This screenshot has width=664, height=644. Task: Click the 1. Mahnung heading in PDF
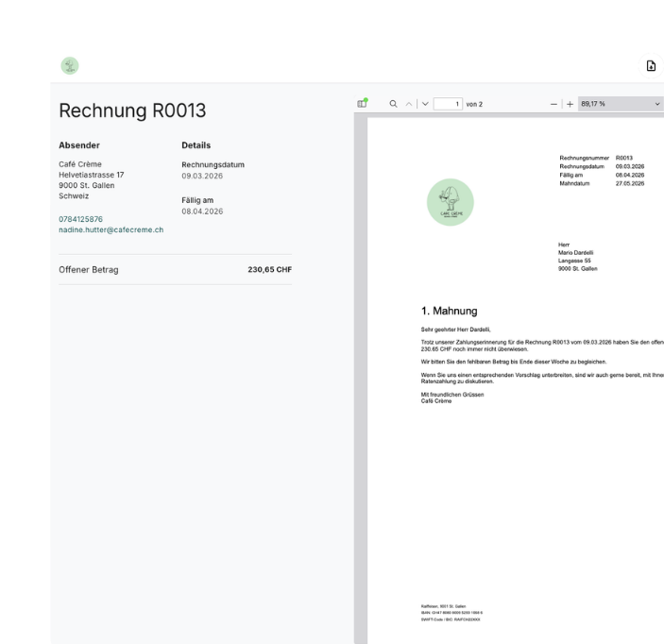click(x=449, y=311)
